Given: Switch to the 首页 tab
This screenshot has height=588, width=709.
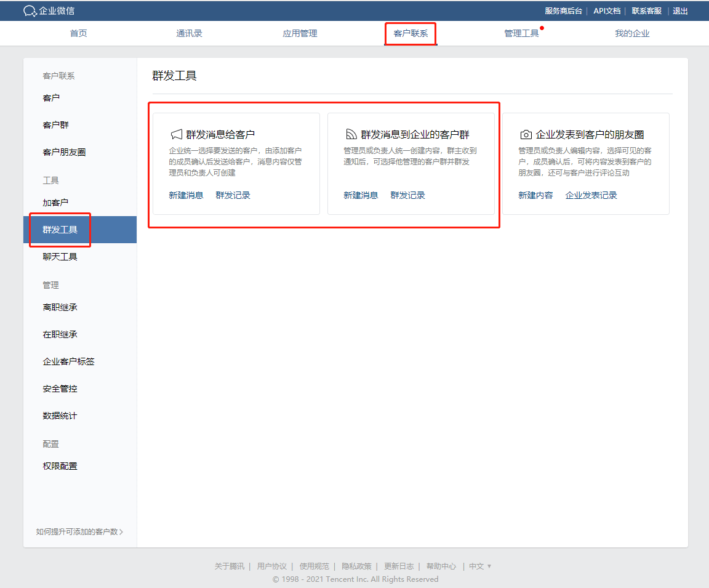Looking at the screenshot, I should tap(78, 34).
